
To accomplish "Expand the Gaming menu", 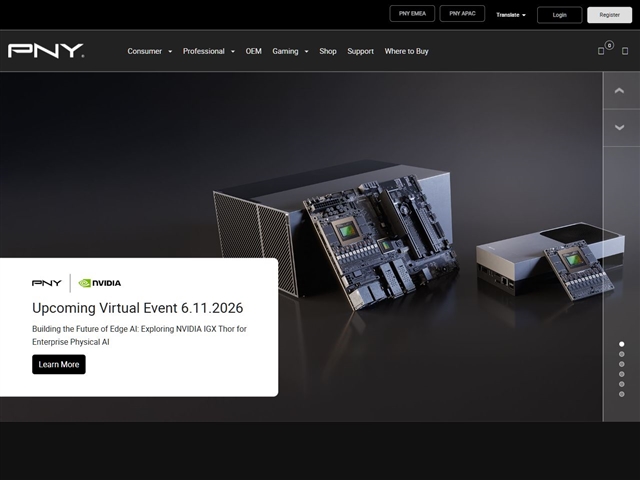I will pyautogui.click(x=290, y=51).
